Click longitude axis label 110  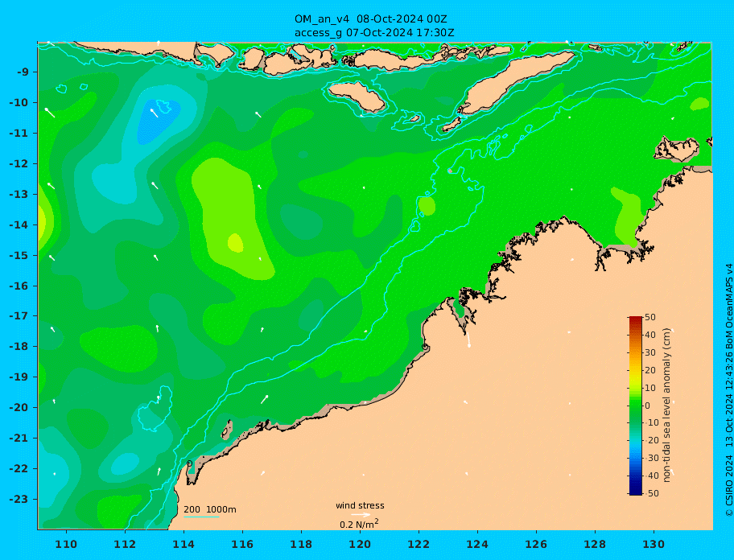point(67,544)
